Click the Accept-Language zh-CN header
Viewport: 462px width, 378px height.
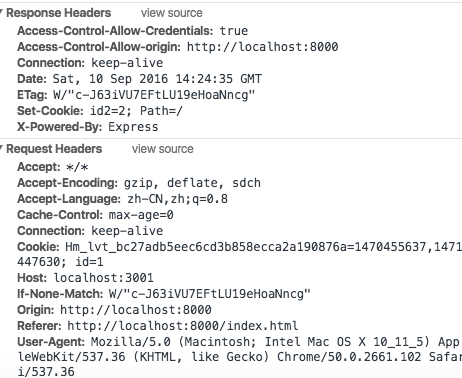pos(122,199)
